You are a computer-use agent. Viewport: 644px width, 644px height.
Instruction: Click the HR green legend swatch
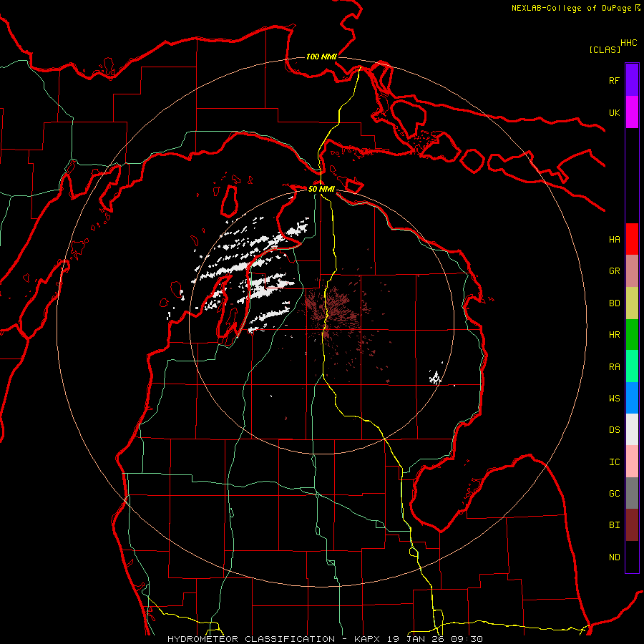(x=632, y=335)
